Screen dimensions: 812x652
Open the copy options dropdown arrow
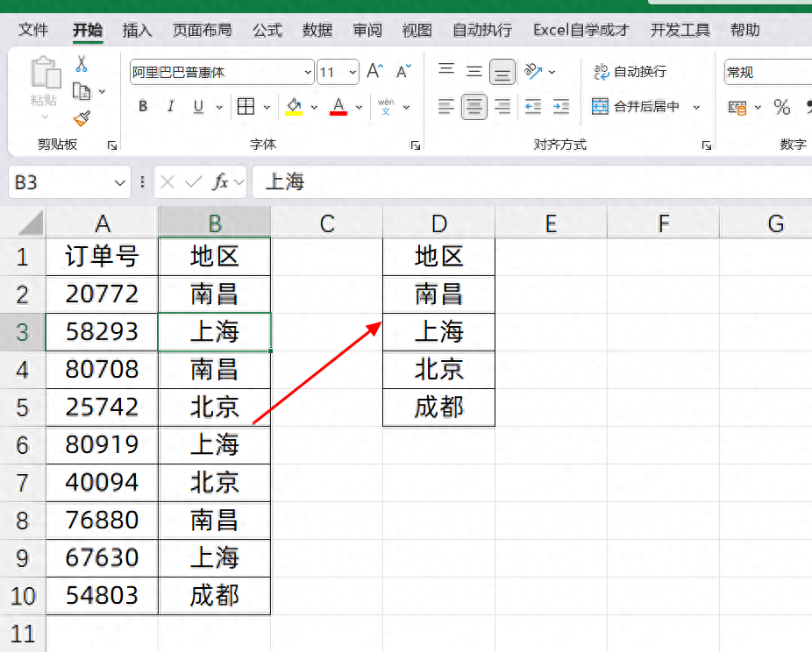[x=102, y=92]
